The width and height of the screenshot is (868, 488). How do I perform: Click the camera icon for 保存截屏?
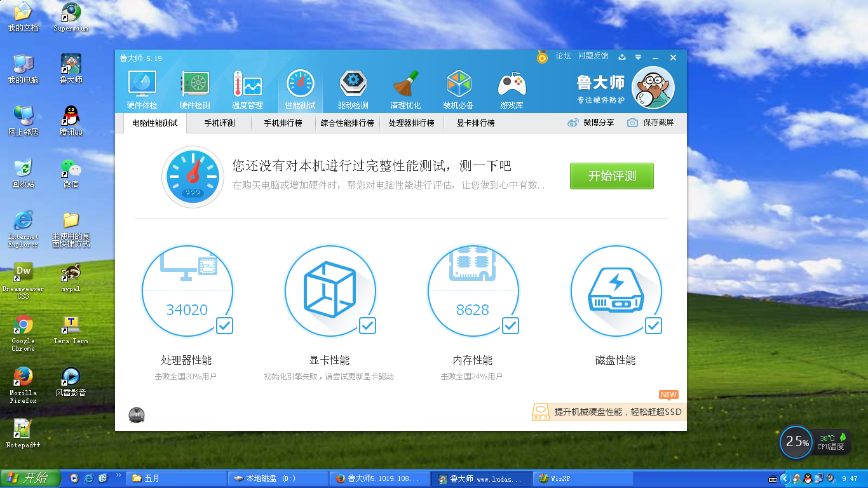[632, 123]
